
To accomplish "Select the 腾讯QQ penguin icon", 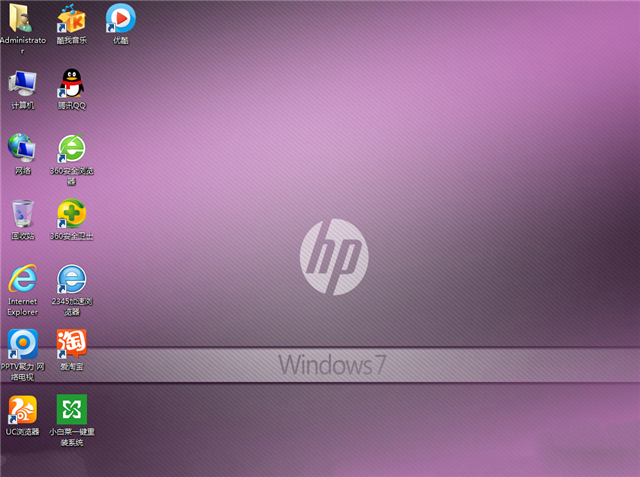I will click(x=71, y=83).
